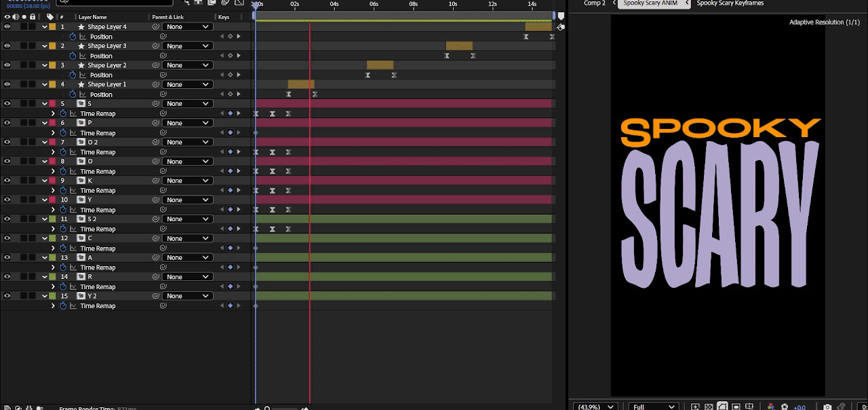Toggle visibility eye for layer Y 2
Screen dimensions: 868x410
coord(7,296)
